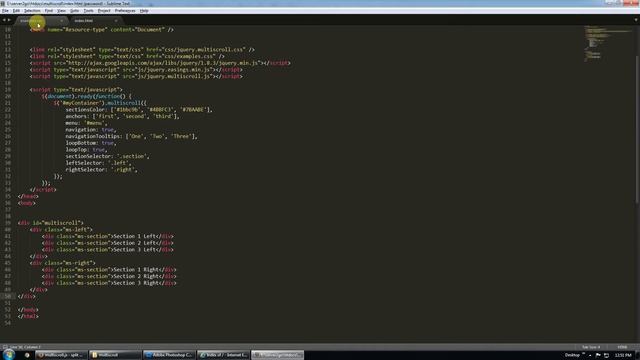Open the Find menu
The image size is (640, 360).
point(49,11)
